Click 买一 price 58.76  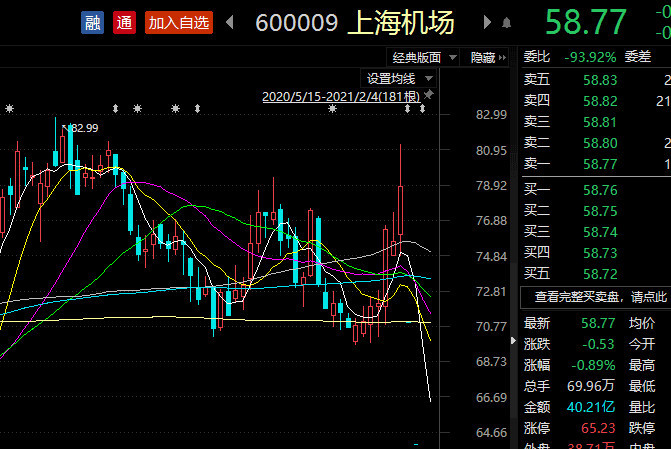coord(600,190)
